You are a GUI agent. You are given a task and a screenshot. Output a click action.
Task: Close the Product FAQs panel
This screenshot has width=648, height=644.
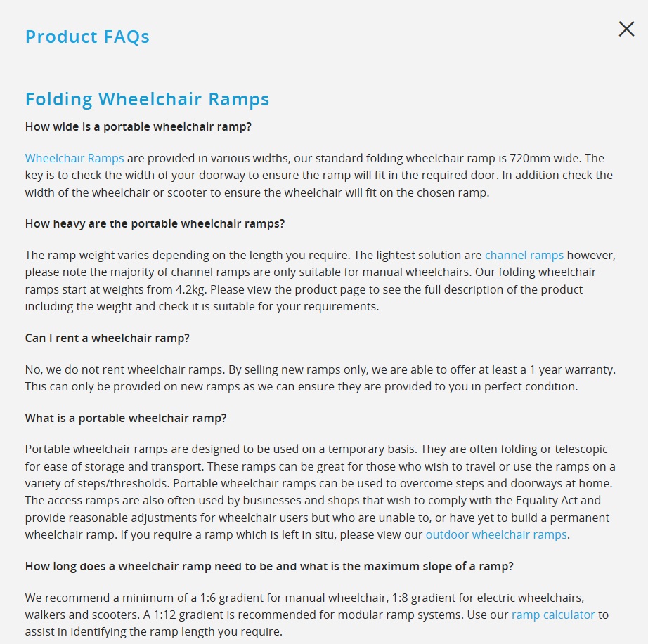[626, 29]
